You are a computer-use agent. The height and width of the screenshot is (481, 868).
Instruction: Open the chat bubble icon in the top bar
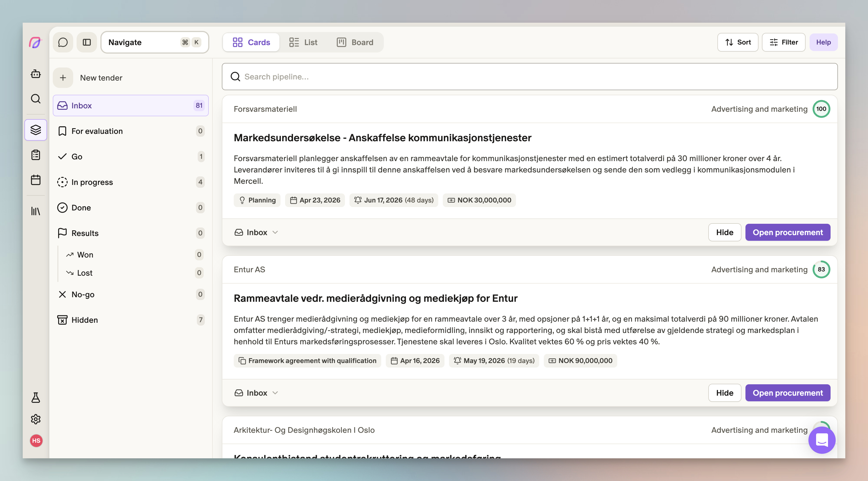click(63, 42)
